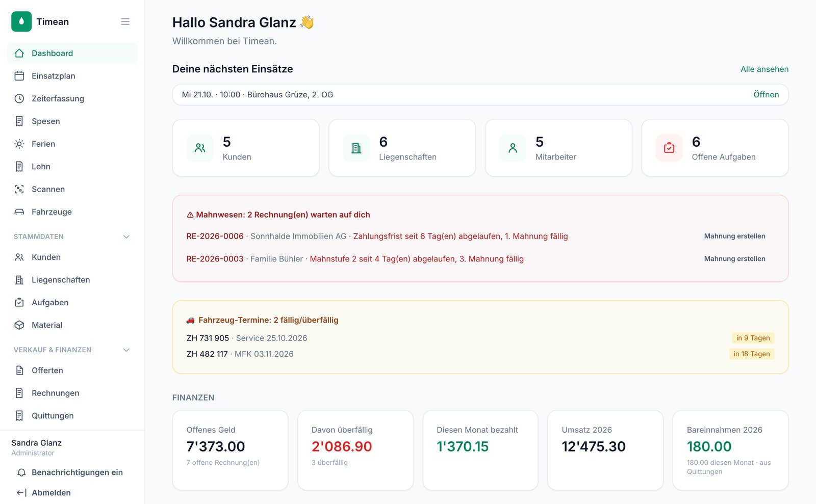Click the Lohn document icon

pos(19,167)
